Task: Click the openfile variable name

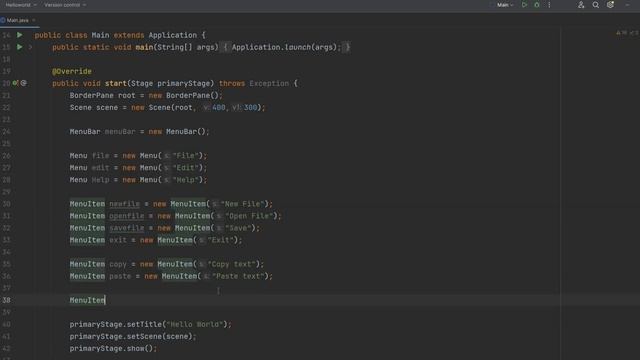Action: tap(127, 216)
